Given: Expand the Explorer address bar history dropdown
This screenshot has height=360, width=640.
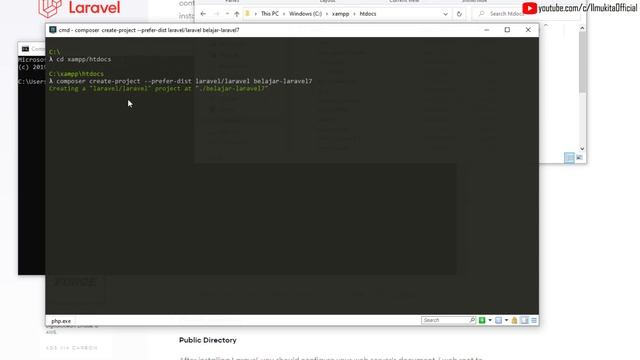Looking at the screenshot, I should tap(445, 14).
